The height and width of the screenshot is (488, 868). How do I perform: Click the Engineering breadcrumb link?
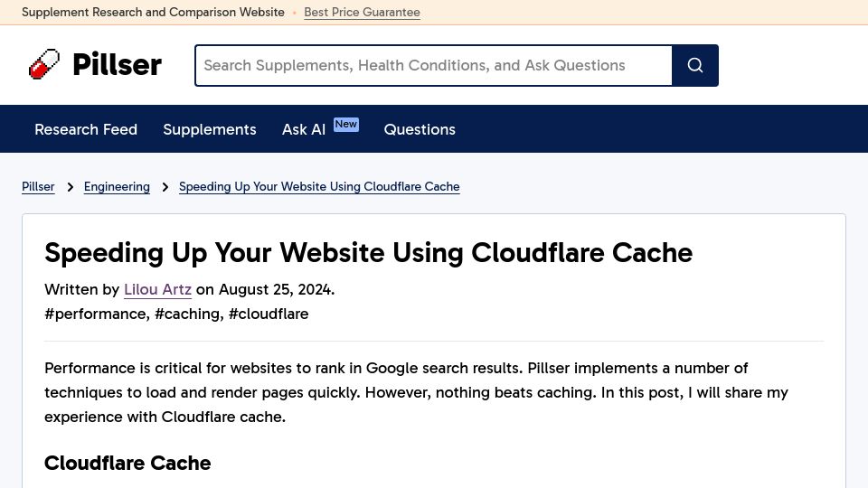pos(117,186)
